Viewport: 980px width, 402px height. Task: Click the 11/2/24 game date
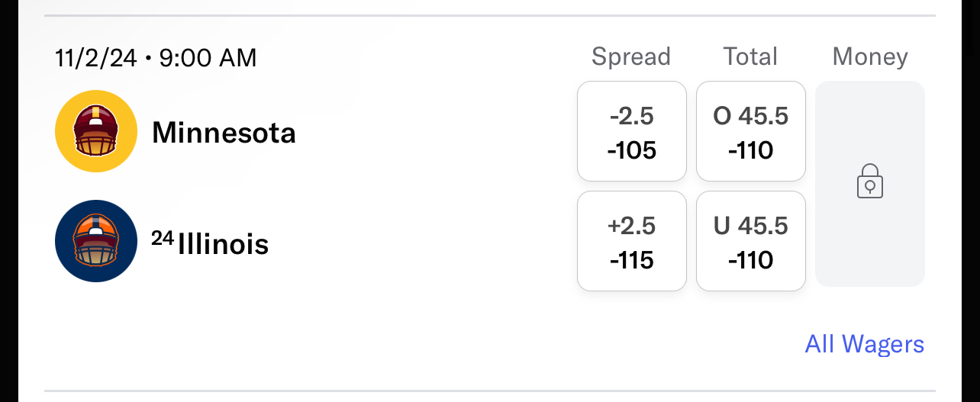pos(95,58)
